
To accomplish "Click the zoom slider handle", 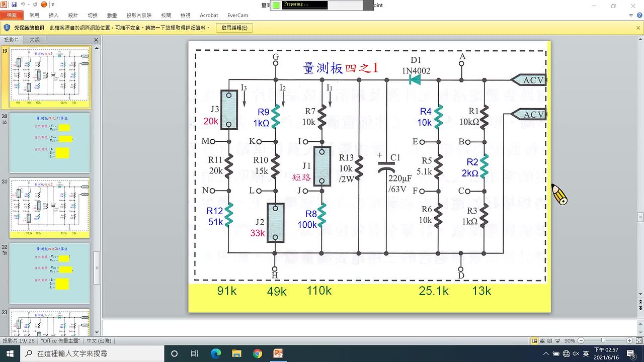I will pyautogui.click(x=603, y=341).
